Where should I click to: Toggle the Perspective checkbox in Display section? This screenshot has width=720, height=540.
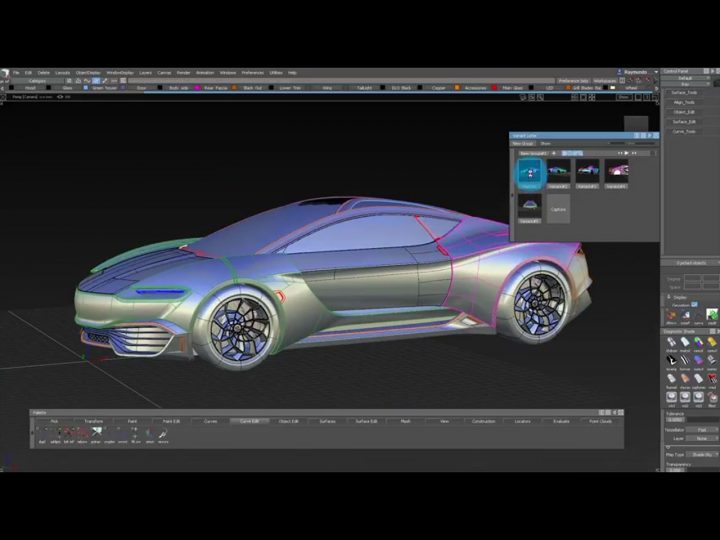694,304
